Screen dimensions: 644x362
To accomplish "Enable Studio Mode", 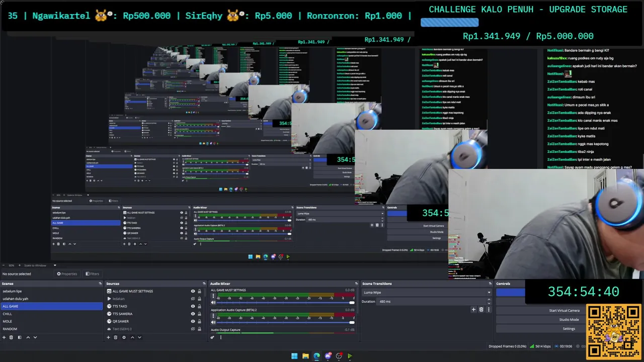I will [541, 319].
